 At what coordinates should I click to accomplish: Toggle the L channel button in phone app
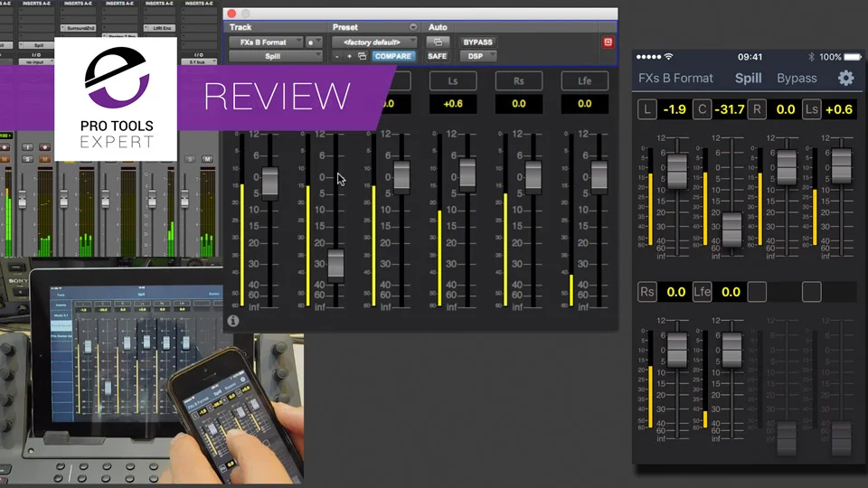click(x=646, y=109)
